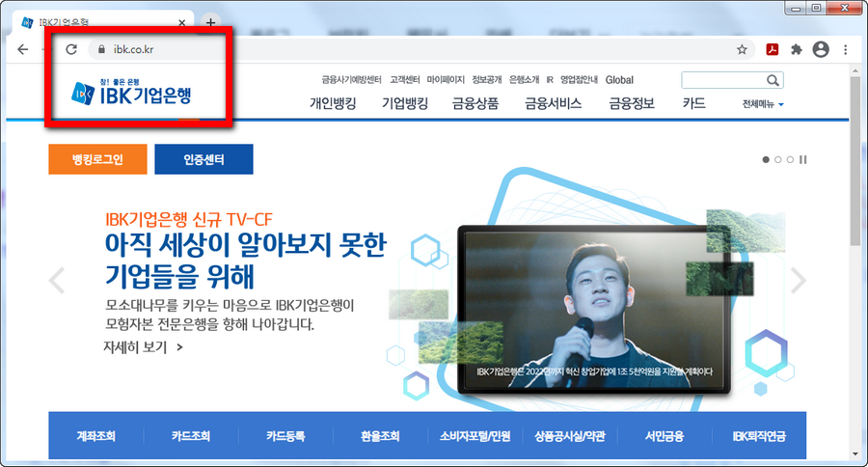Click the IBK기업은행 logo
This screenshot has height=467, width=868.
(x=131, y=92)
